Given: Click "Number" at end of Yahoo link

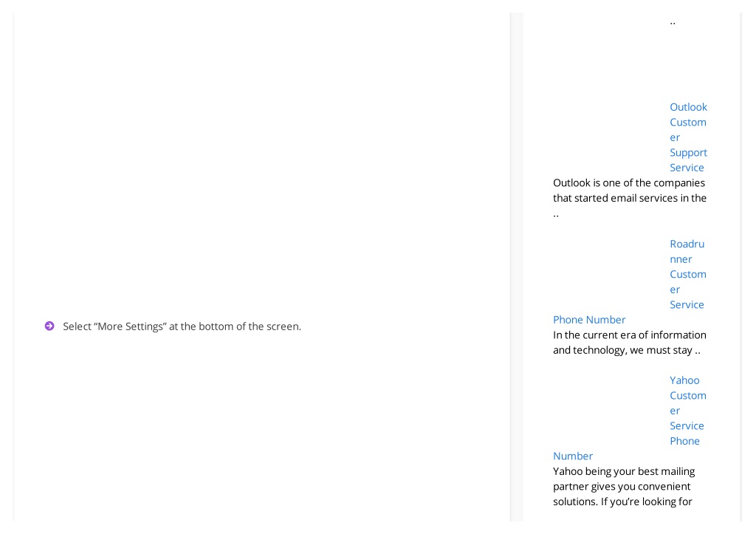Looking at the screenshot, I should tap(573, 456).
